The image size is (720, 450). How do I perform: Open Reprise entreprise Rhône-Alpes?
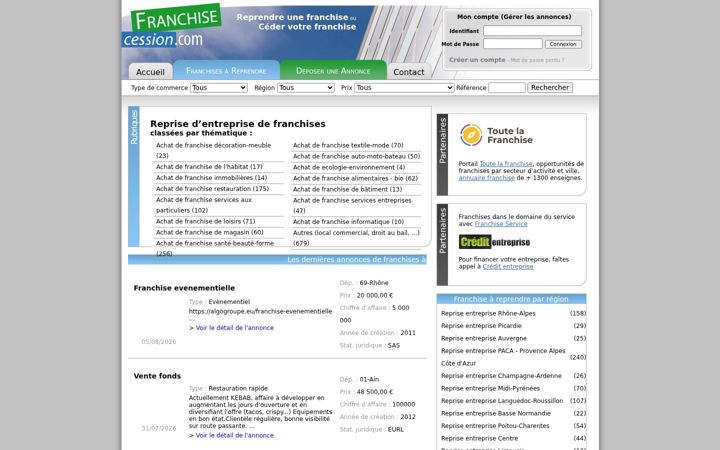click(x=488, y=313)
